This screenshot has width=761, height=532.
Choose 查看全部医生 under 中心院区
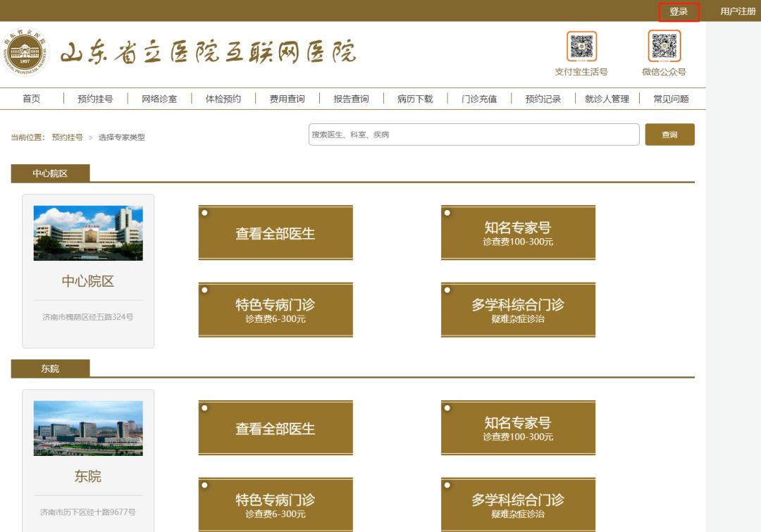pyautogui.click(x=276, y=233)
